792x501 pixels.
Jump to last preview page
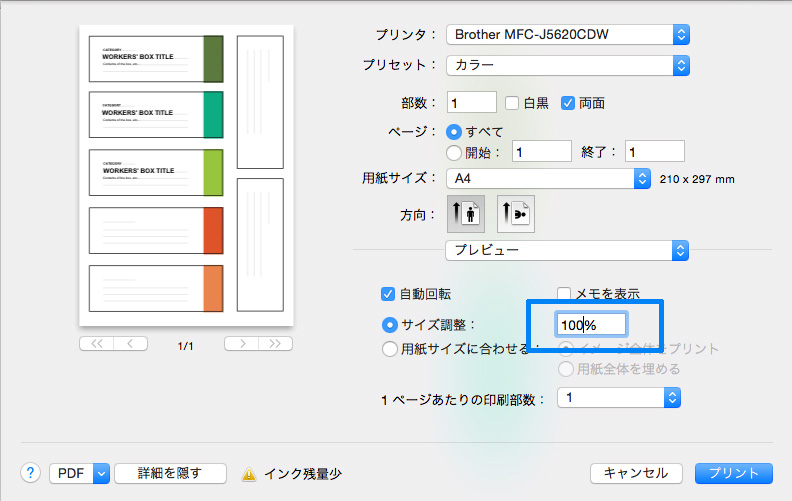point(275,344)
